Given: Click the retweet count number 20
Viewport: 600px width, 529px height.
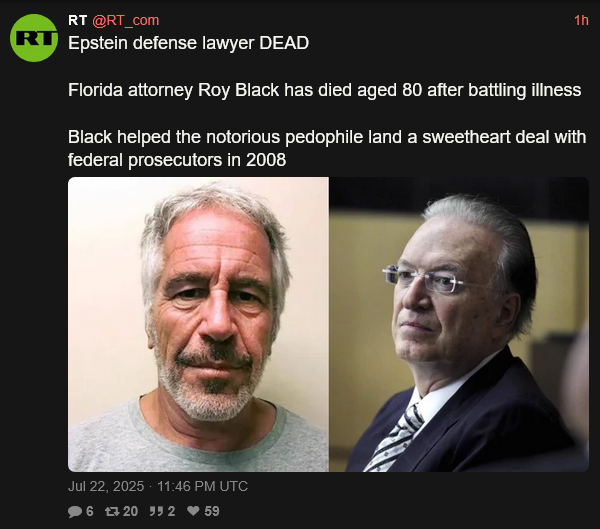Looking at the screenshot, I should 130,511.
